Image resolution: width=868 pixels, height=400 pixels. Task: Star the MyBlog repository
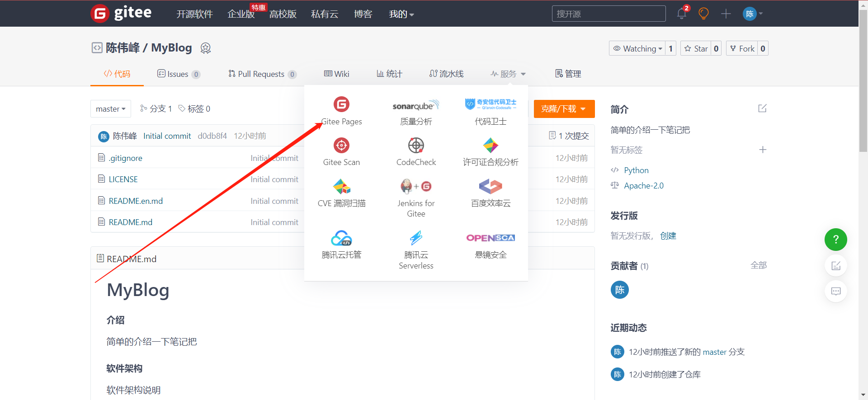[x=696, y=48]
